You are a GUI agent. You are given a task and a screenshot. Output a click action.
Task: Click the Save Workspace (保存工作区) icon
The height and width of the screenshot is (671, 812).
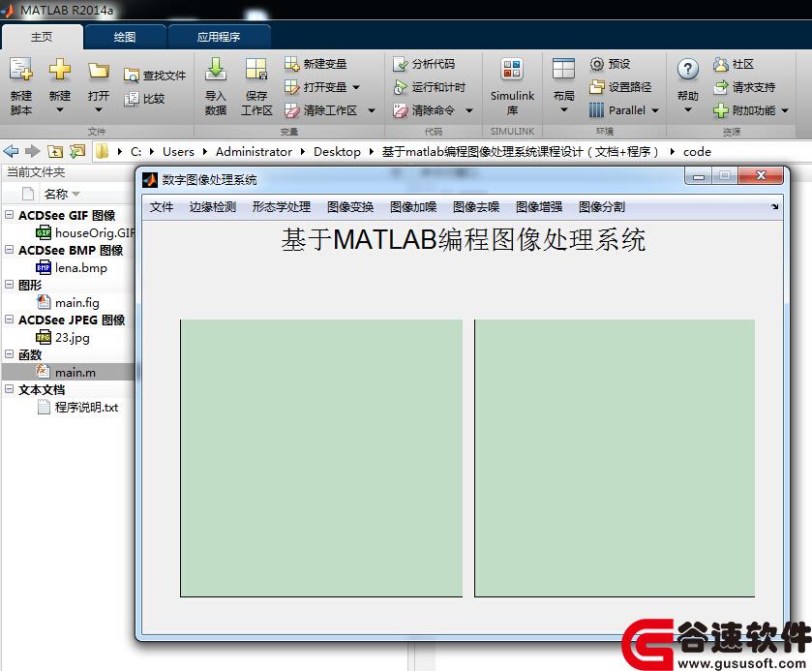[x=256, y=69]
